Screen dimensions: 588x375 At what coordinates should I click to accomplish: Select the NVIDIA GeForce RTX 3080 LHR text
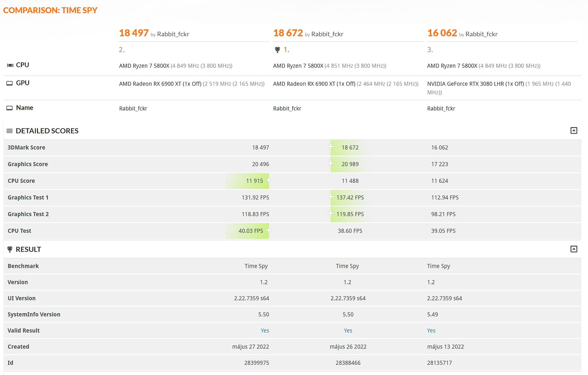pos(475,84)
